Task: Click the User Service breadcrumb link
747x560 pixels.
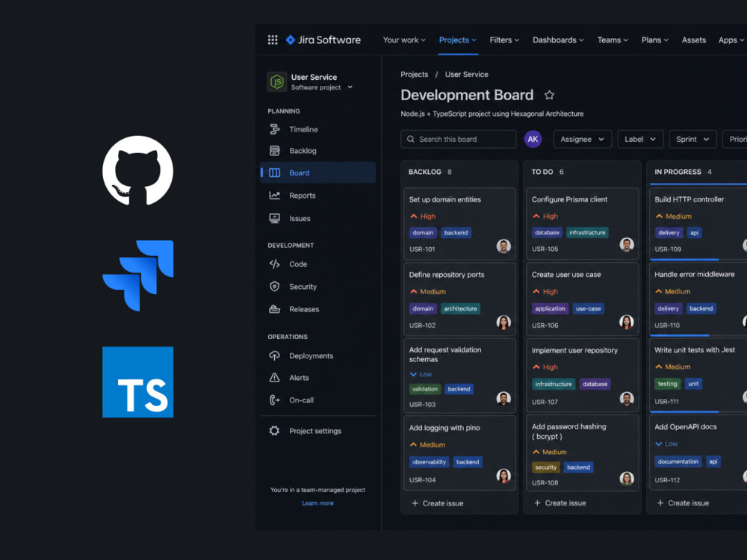Action: click(x=466, y=74)
